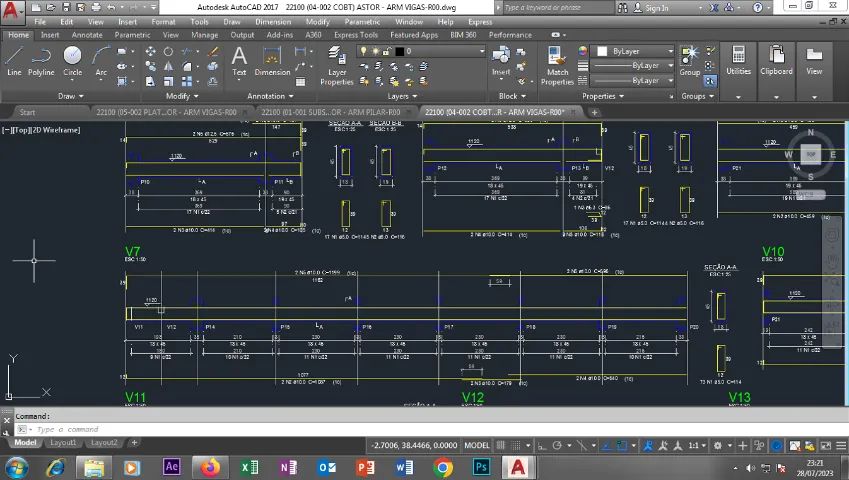Expand the Annotation panel flyout
The image size is (849, 480).
270,96
